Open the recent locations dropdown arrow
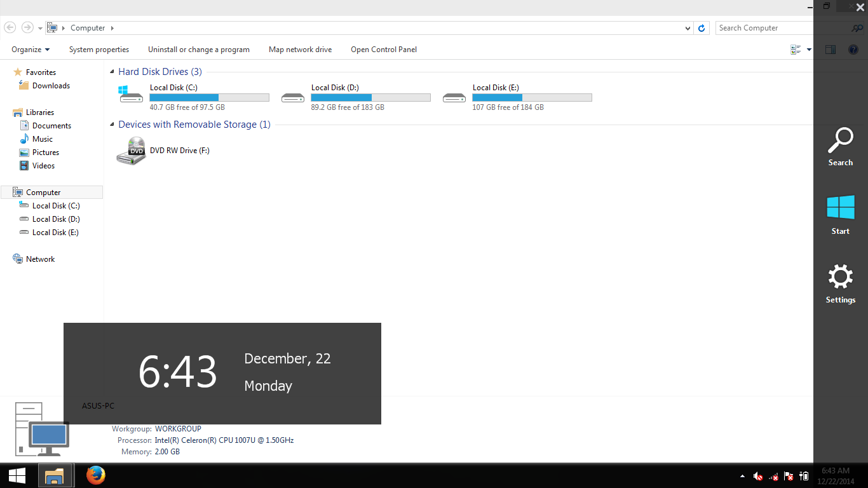This screenshot has height=488, width=868. [40, 28]
